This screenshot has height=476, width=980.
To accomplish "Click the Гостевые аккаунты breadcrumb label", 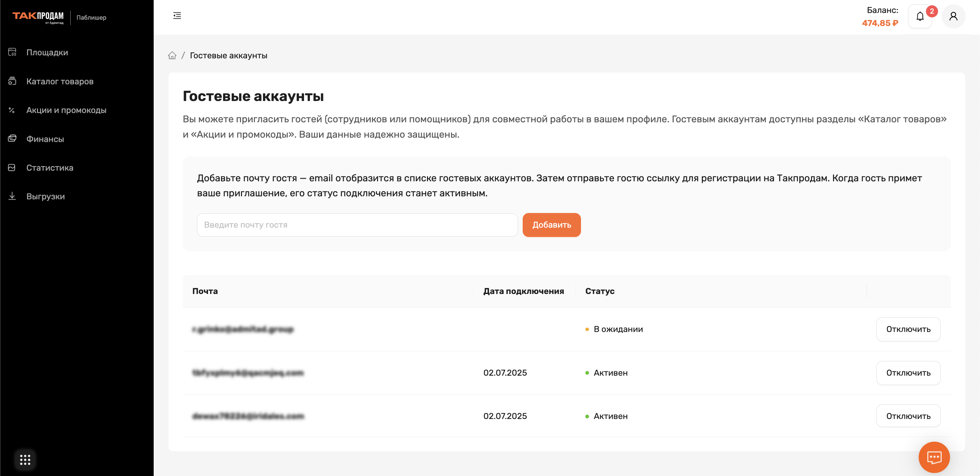I will pyautogui.click(x=228, y=56).
